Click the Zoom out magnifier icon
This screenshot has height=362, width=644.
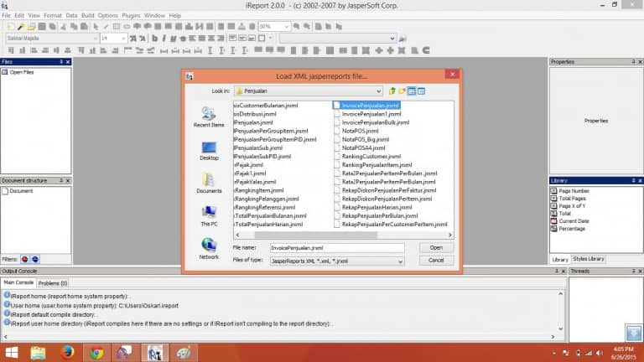[307, 26]
